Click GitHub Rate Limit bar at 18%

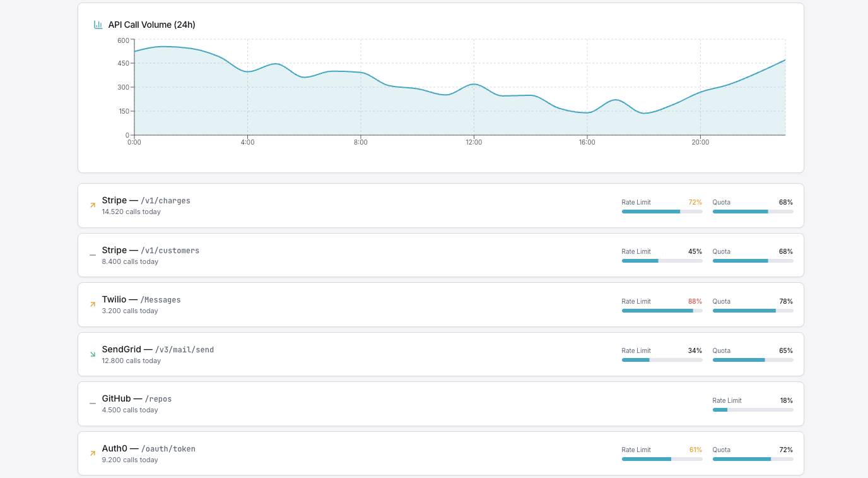coord(753,410)
